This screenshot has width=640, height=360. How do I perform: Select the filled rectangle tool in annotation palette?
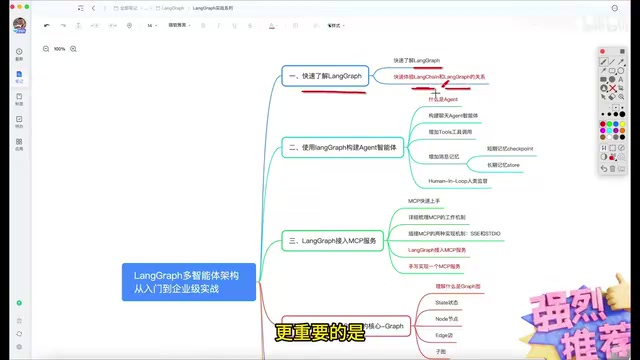603,80
